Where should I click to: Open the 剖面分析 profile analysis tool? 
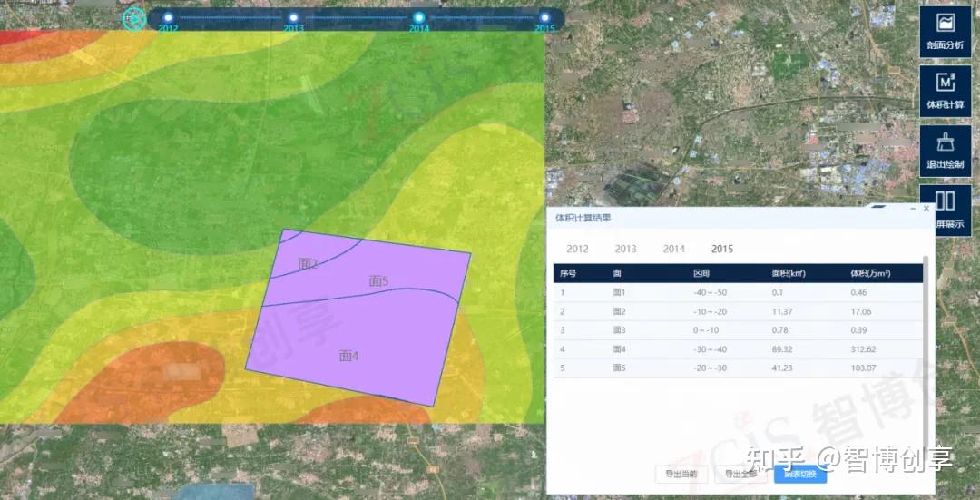coord(945,31)
